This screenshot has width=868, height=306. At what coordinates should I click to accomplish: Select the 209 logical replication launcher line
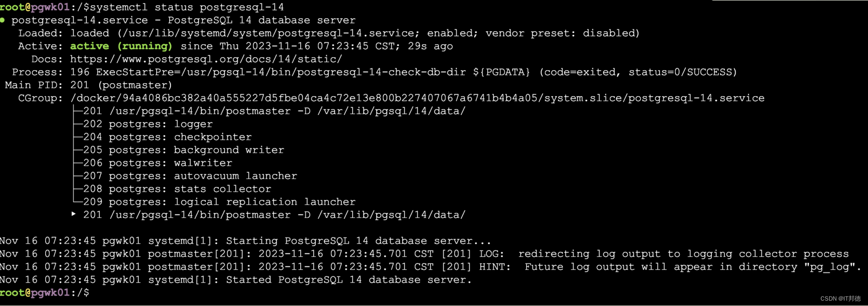[x=219, y=202]
